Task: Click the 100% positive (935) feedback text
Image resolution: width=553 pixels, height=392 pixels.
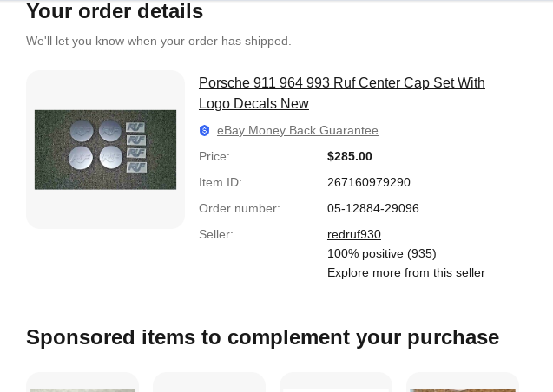Action: click(x=381, y=253)
